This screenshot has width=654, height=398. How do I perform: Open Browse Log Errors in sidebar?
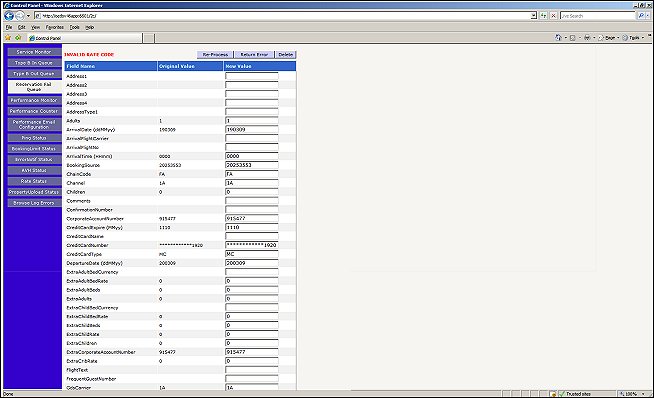(34, 203)
